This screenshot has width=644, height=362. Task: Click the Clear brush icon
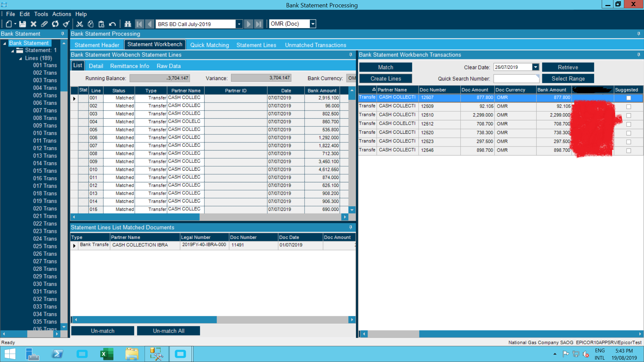pyautogui.click(x=66, y=24)
